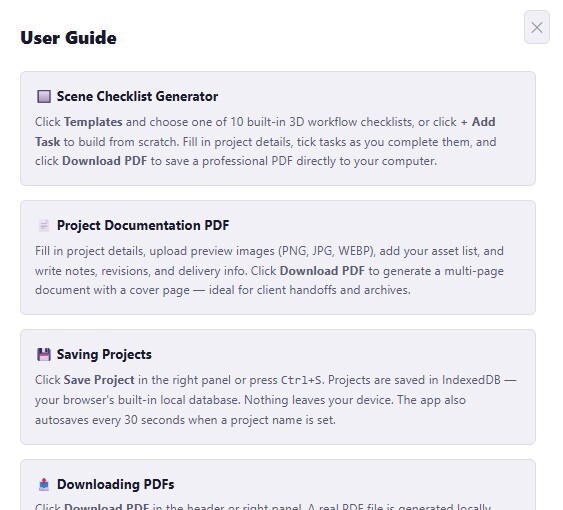Click bold Download PDF in checklist card
This screenshot has height=510, width=563.
[105, 161]
